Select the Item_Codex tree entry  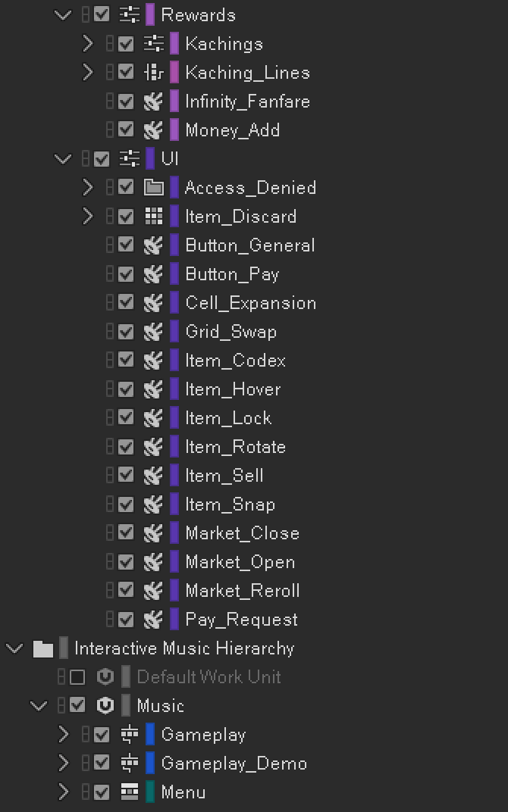[x=235, y=361]
